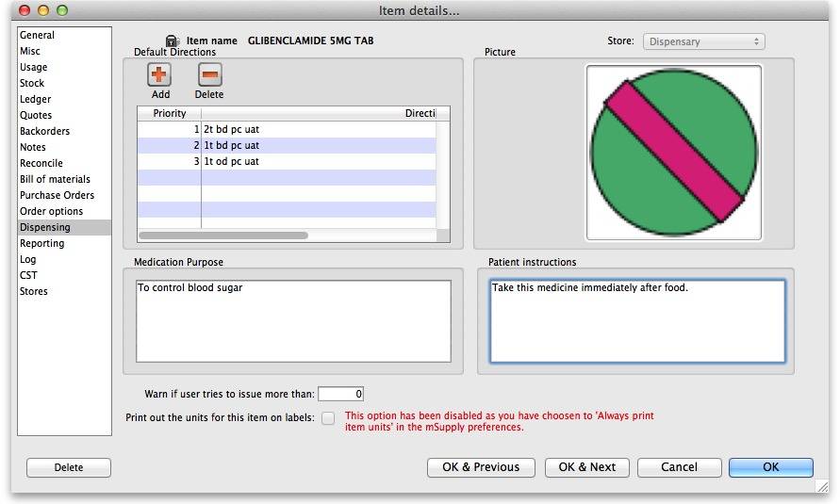Click the lock icon beside Item name
The image size is (840, 504).
click(172, 41)
